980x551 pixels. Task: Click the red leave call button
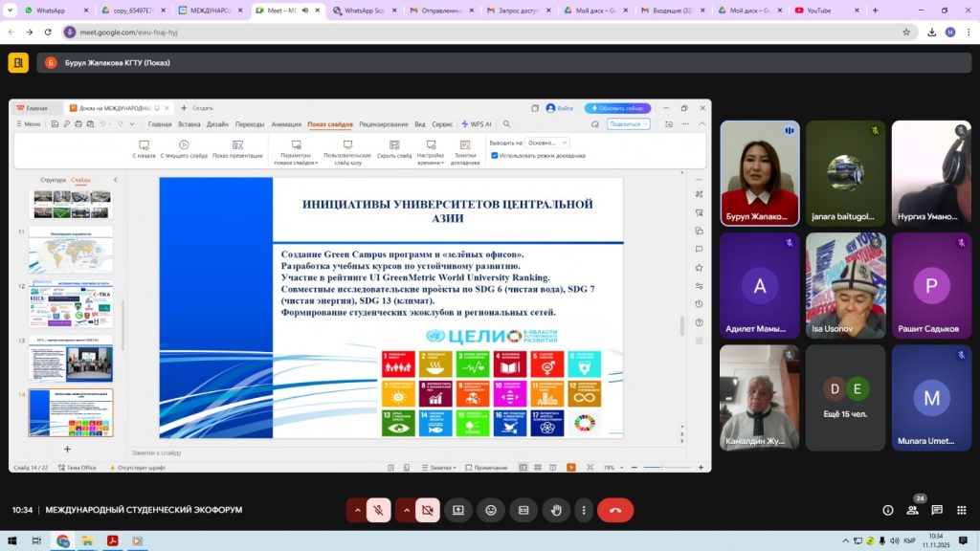click(614, 510)
